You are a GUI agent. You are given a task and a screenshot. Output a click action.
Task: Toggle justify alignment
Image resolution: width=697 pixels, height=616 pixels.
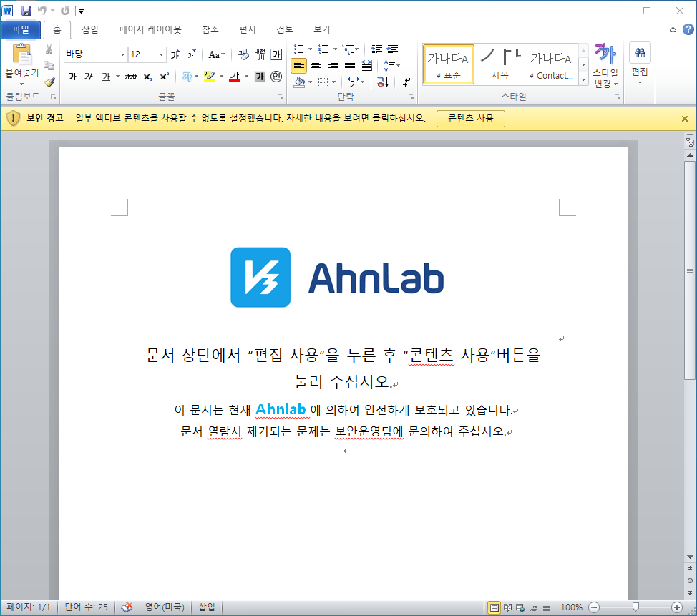[x=350, y=66]
